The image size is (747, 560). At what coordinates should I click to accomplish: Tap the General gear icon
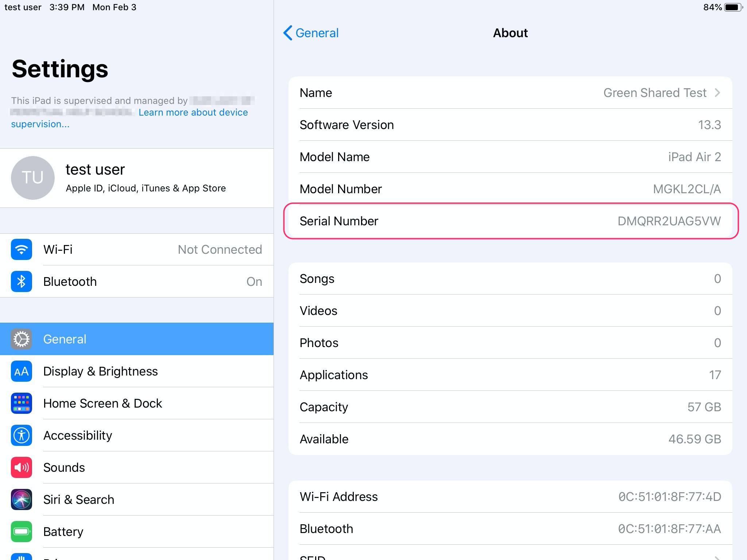(x=22, y=339)
